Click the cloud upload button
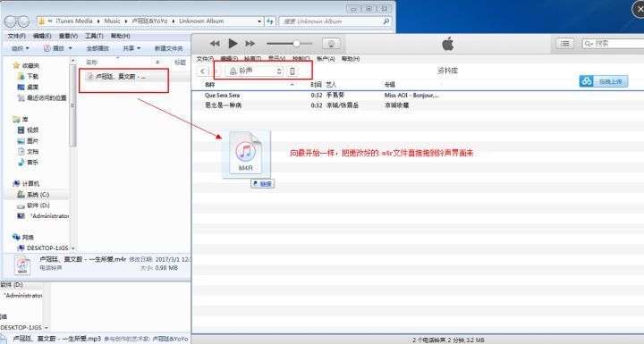The image size is (644, 344). click(604, 81)
